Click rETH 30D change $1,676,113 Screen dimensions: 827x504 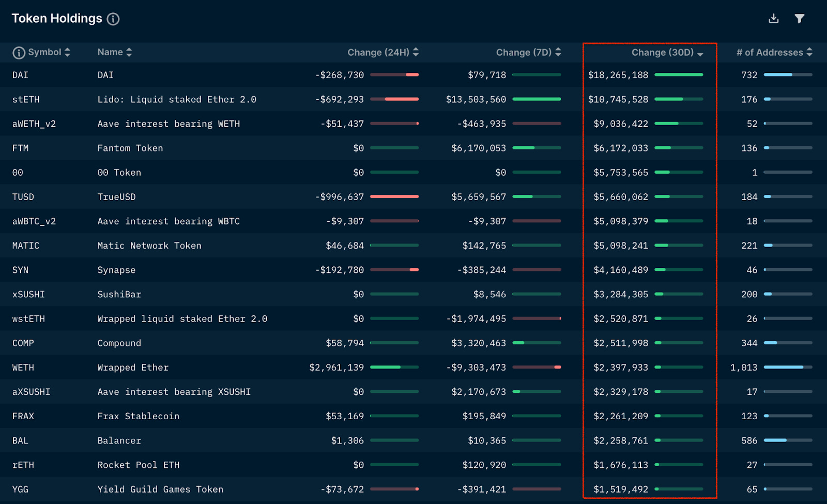(621, 465)
